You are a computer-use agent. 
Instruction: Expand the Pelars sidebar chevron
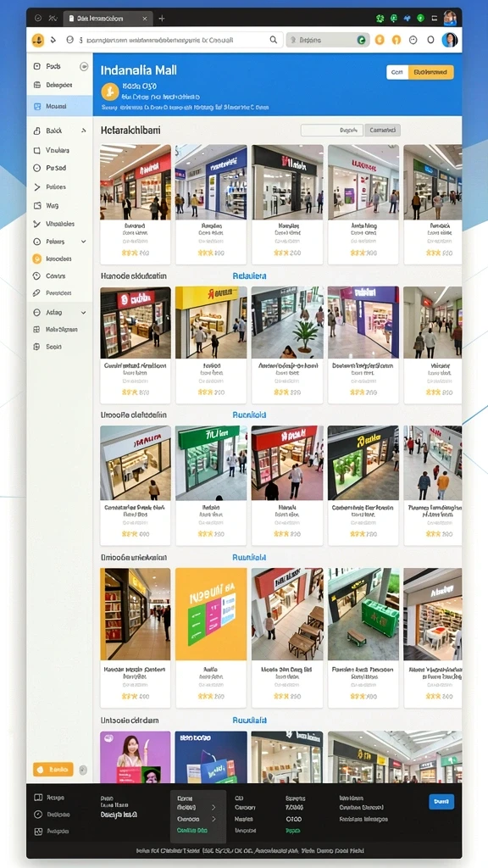pyautogui.click(x=84, y=242)
